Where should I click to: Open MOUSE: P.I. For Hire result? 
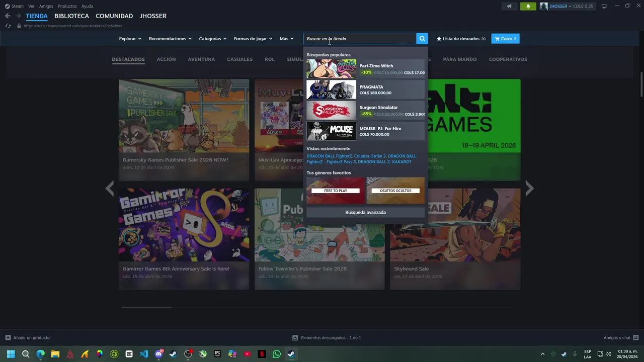coord(365,131)
